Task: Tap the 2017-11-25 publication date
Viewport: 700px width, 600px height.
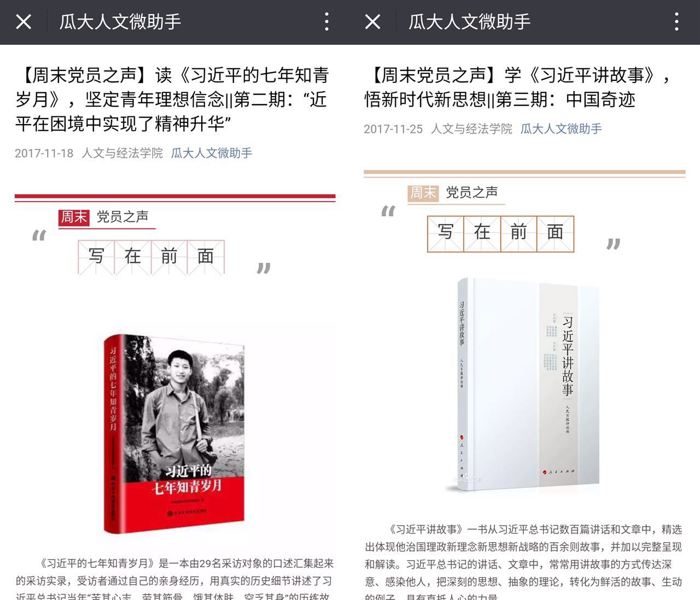Action: pos(393,129)
